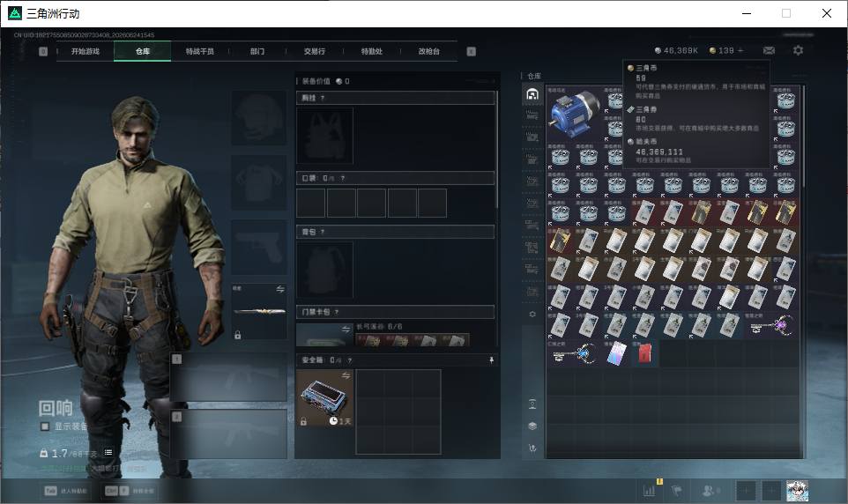Click the swap arrows on knife slot
Viewport: 848px width, 504px height.
(280, 289)
